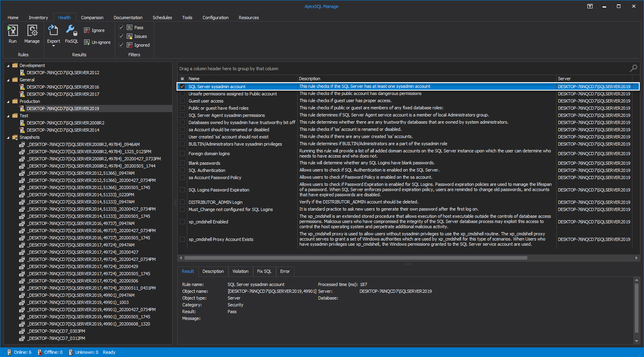This screenshot has width=644, height=357.
Task: Open the Inventory ribbon tab
Action: [38, 18]
